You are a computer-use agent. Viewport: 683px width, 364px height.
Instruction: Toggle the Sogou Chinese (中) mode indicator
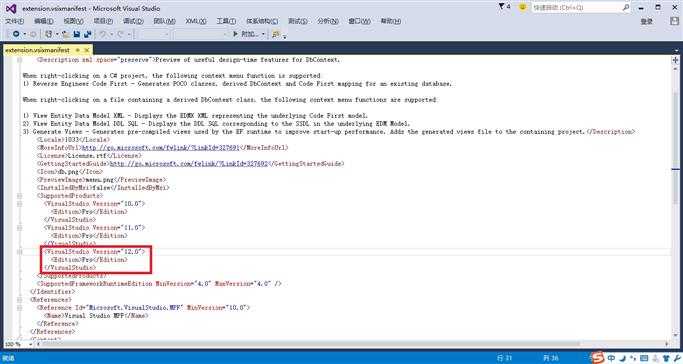coord(612,358)
